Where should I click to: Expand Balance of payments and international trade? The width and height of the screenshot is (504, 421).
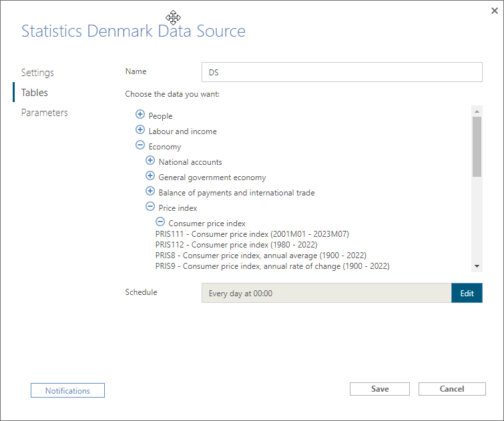point(150,191)
